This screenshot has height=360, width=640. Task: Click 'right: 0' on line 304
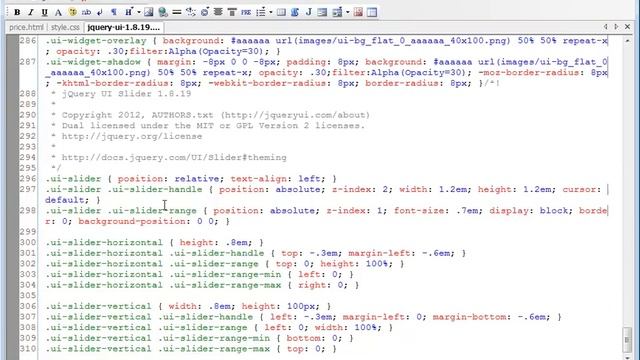(x=322, y=285)
